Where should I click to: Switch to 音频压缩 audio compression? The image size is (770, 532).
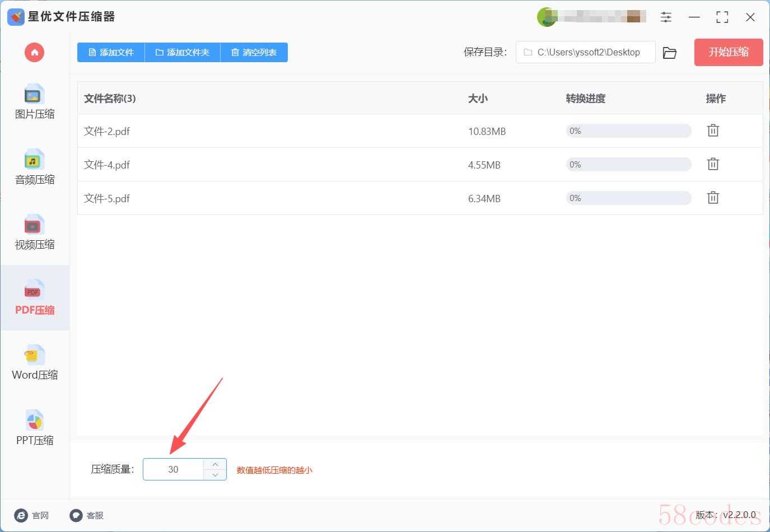click(x=34, y=167)
